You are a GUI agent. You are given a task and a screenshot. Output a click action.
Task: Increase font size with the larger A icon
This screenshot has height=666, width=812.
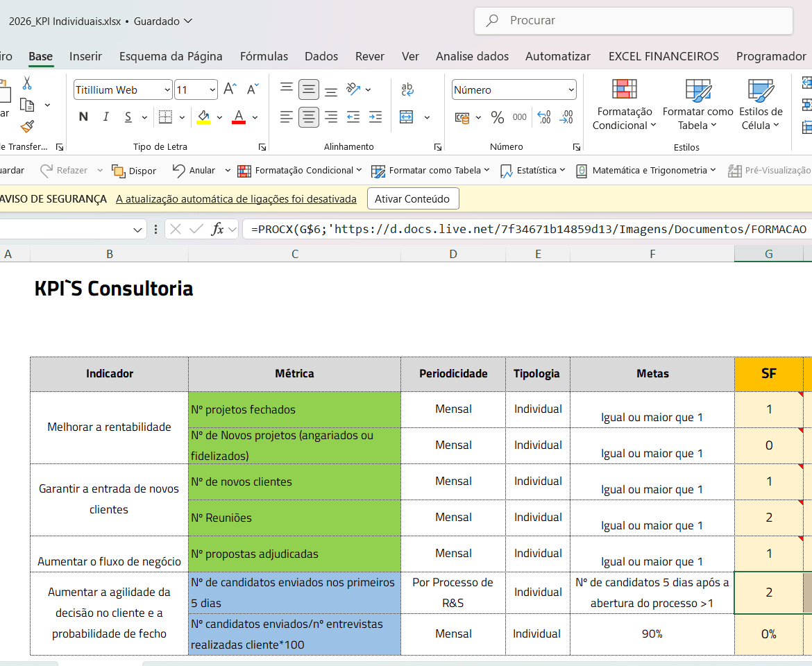click(x=230, y=89)
